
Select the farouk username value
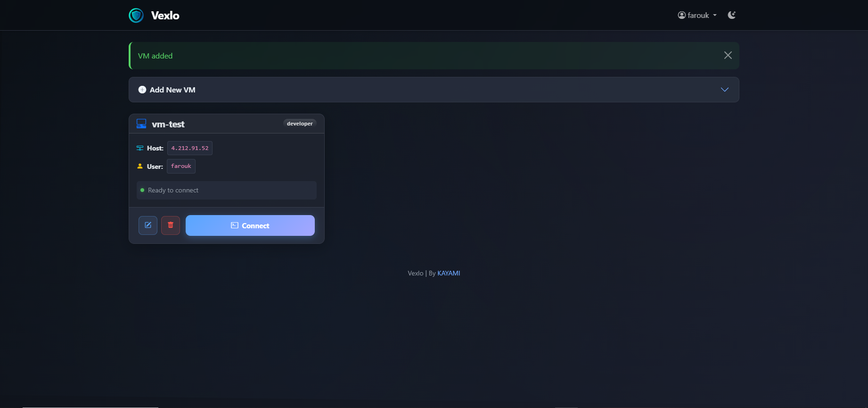[181, 166]
